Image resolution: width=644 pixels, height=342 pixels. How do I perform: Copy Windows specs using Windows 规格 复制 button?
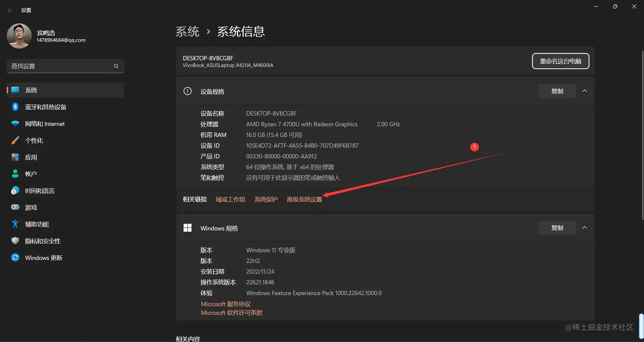pyautogui.click(x=557, y=228)
